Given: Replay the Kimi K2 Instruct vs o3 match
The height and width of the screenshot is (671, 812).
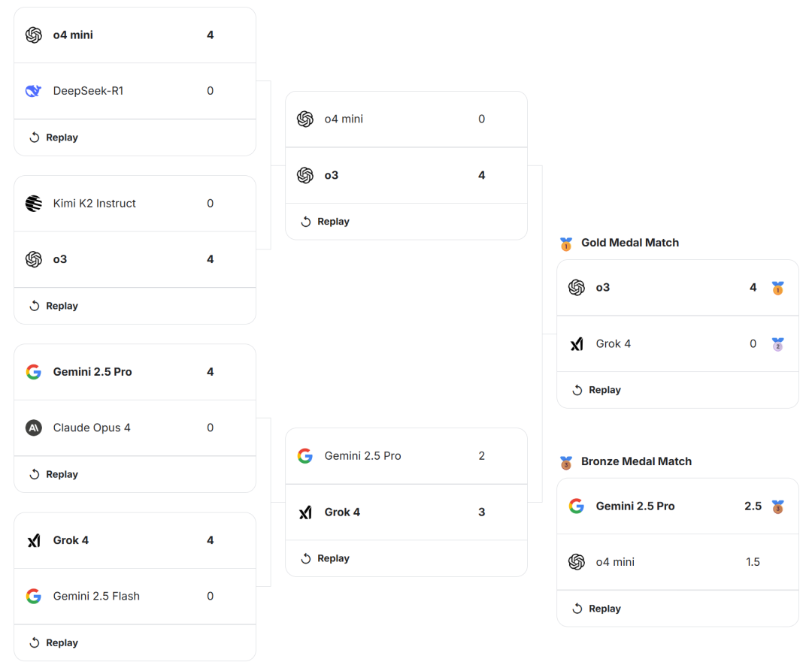Looking at the screenshot, I should 53,306.
